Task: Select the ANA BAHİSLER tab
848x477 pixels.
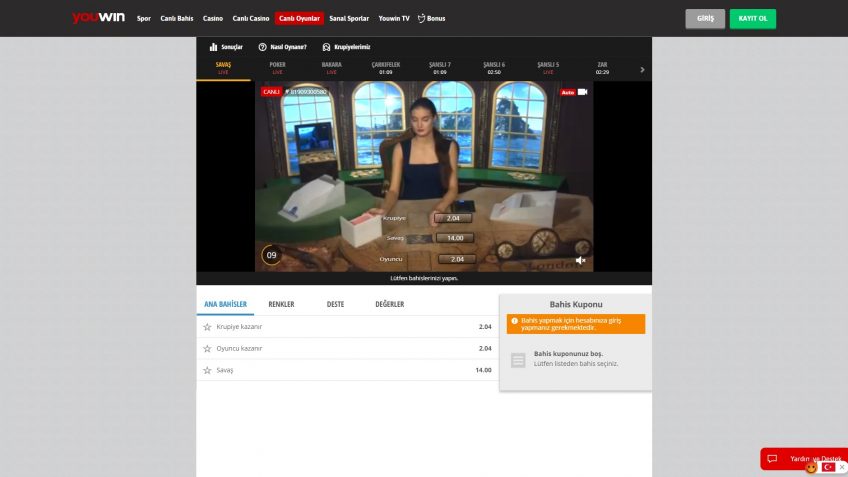Action: tap(226, 304)
